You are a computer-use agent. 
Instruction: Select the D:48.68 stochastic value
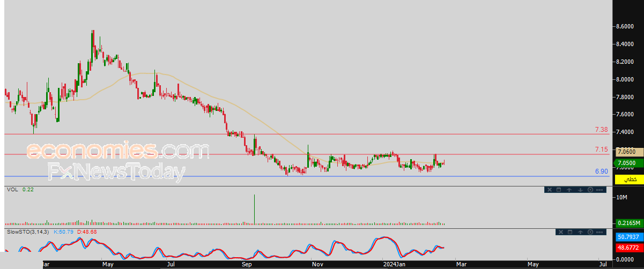(x=87, y=231)
